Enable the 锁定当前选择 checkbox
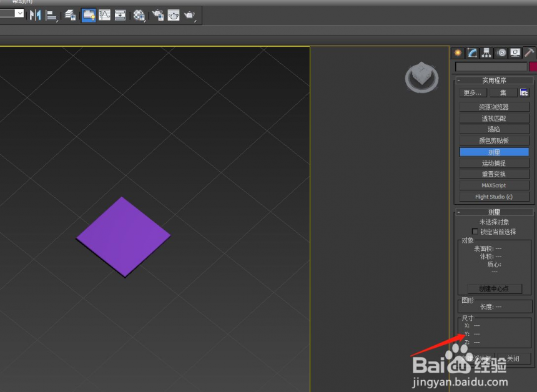Viewport: 537px width, 392px height. (x=475, y=232)
